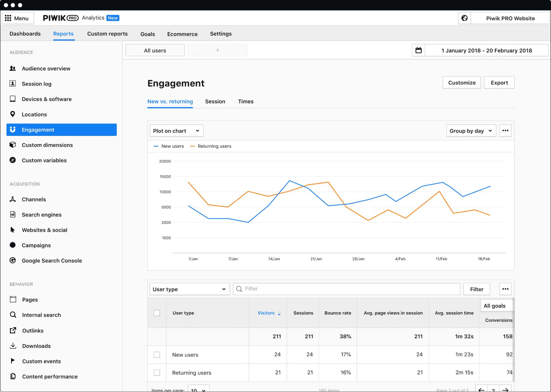This screenshot has width=551, height=392.
Task: Expand the Plot on chart dropdown
Action: [x=176, y=130]
